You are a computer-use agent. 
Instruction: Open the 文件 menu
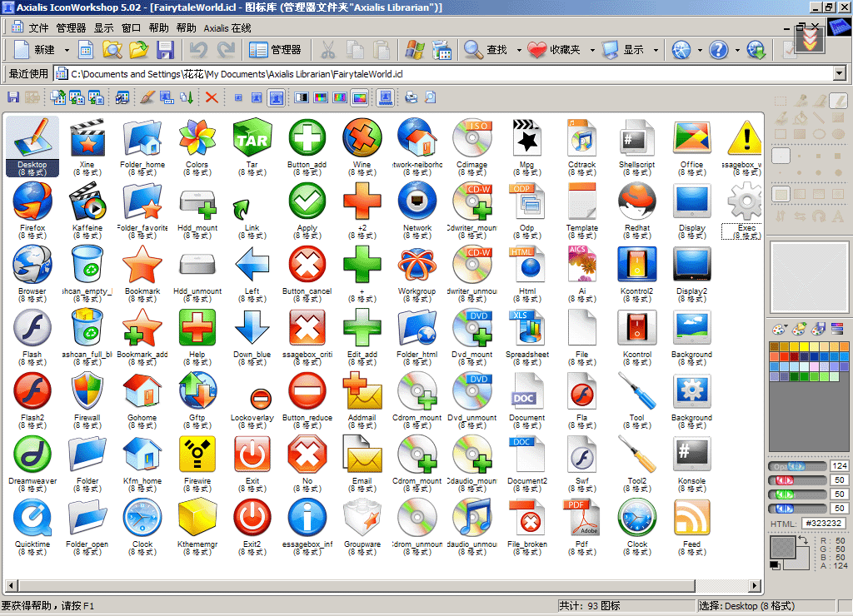38,27
